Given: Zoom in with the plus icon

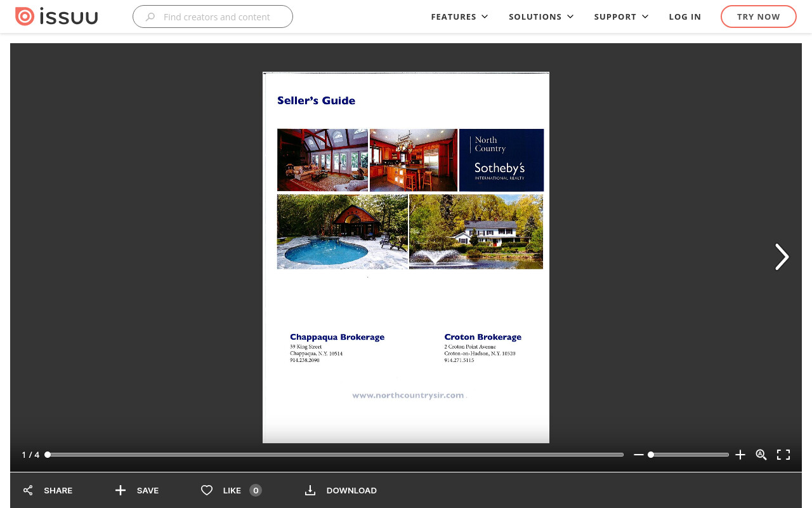Looking at the screenshot, I should coord(740,455).
